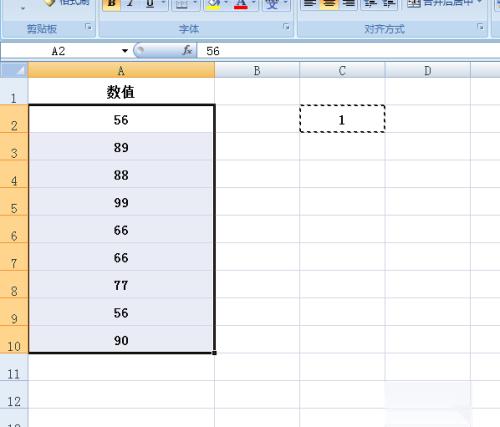
Task: Click the selection fill handle below A10
Action: 214,353
